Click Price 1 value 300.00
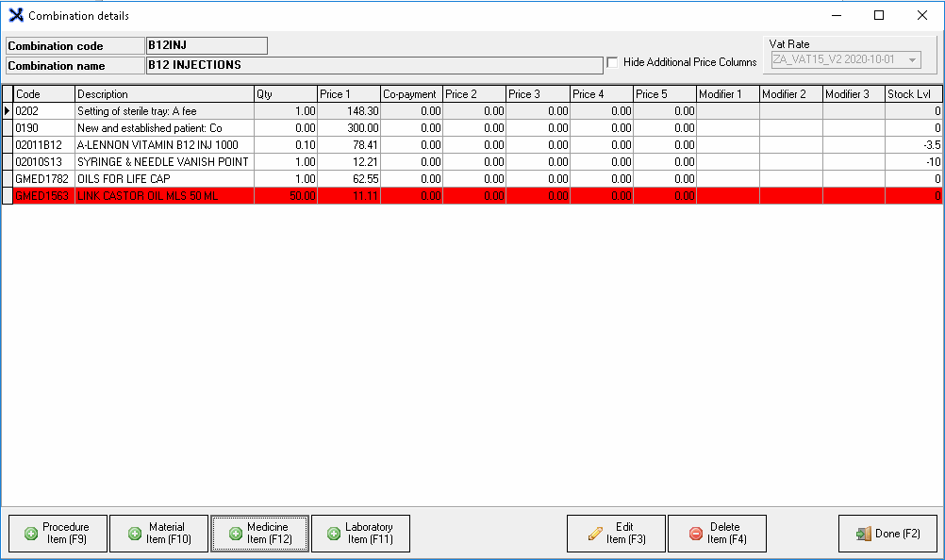Viewport: 945px width, 560px height. pos(349,127)
